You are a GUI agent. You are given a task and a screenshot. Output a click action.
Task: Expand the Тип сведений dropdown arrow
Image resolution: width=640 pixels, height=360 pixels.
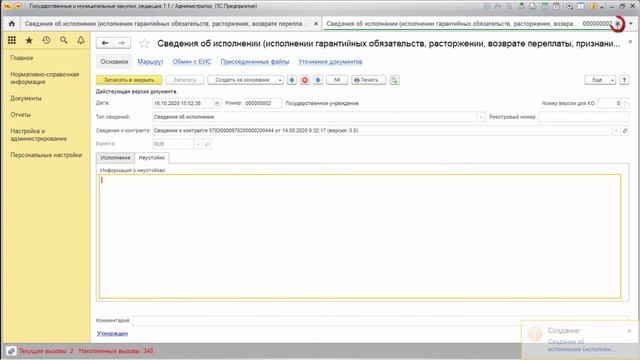coord(481,117)
